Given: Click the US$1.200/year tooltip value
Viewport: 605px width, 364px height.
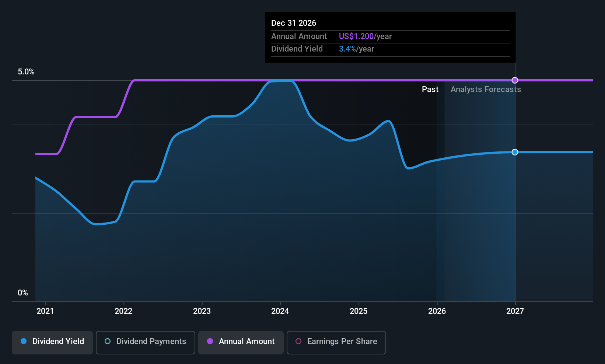Looking at the screenshot, I should coord(365,36).
